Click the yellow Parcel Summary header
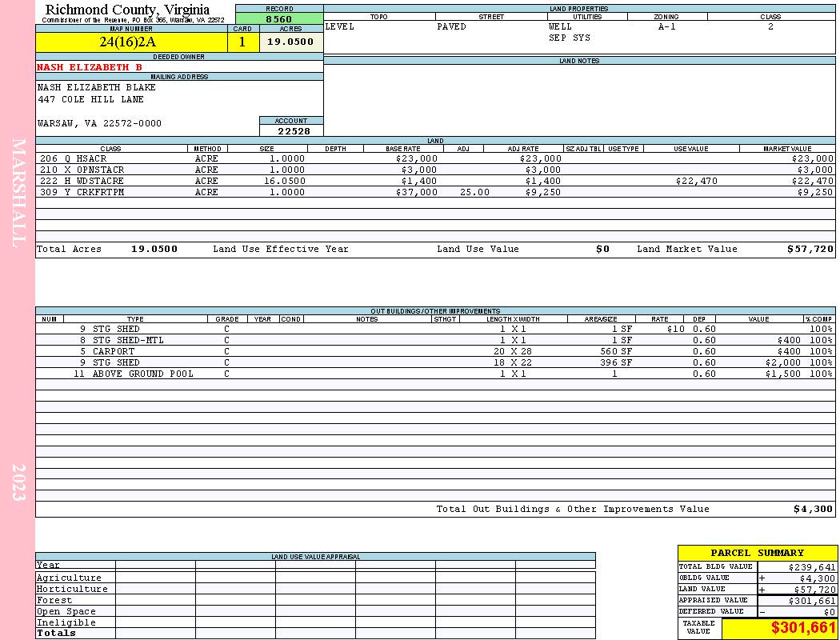The image size is (840, 640). tap(758, 553)
